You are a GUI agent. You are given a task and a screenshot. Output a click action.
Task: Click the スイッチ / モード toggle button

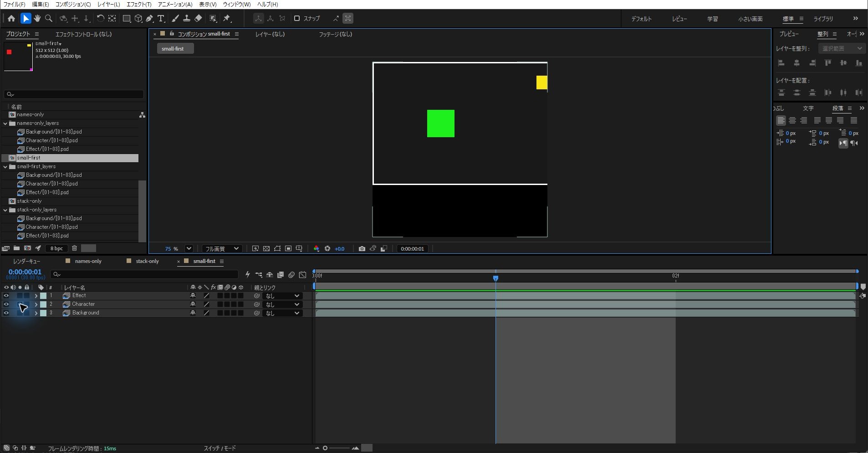coord(220,448)
